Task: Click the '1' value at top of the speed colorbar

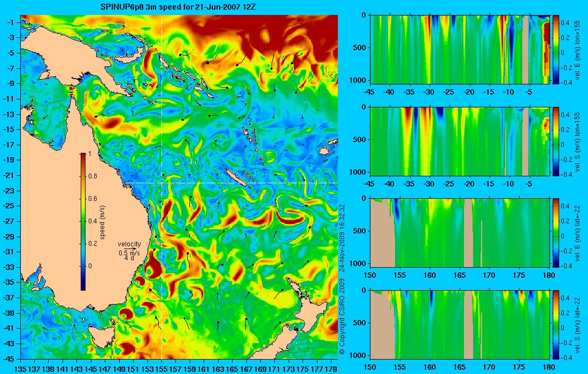Action: pos(89,154)
